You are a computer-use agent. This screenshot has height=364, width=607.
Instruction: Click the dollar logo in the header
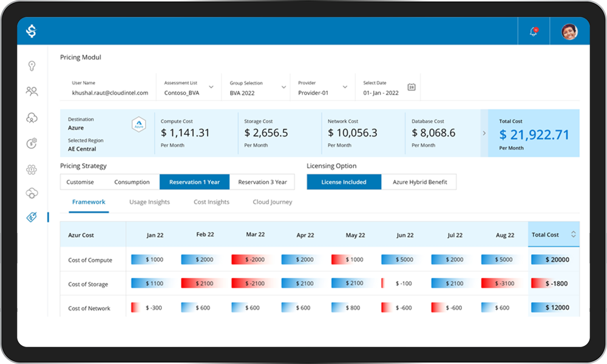tap(32, 31)
